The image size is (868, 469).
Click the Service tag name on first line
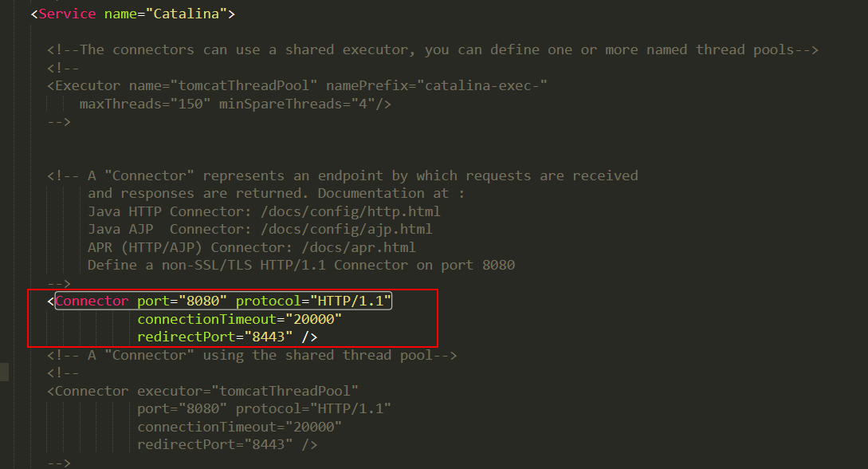67,14
